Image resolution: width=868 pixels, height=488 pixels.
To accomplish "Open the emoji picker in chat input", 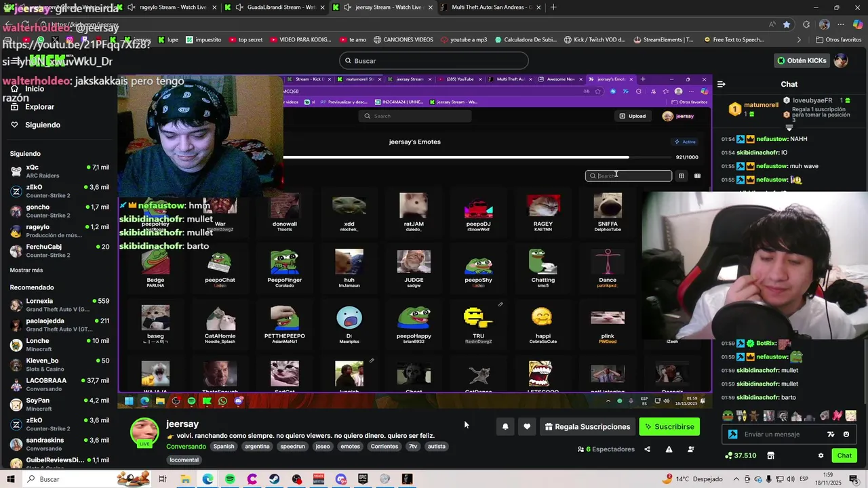I will pyautogui.click(x=846, y=434).
